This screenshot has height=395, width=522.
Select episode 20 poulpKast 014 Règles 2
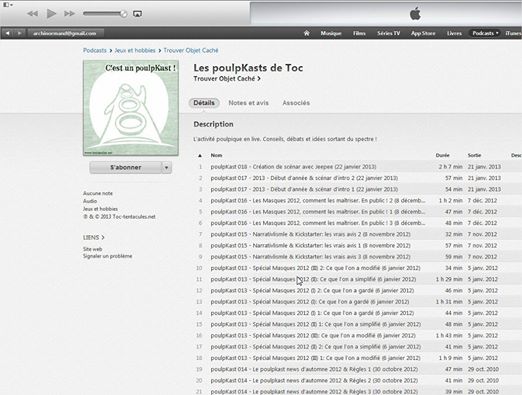point(357,380)
